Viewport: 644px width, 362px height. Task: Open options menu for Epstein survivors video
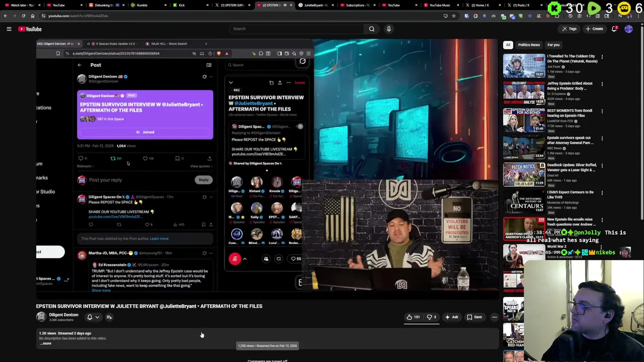(x=602, y=138)
